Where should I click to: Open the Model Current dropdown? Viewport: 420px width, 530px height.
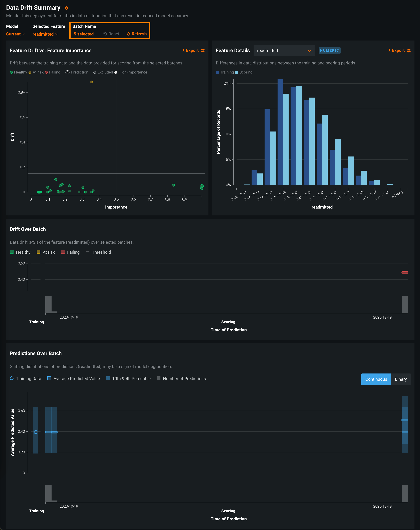(15, 34)
